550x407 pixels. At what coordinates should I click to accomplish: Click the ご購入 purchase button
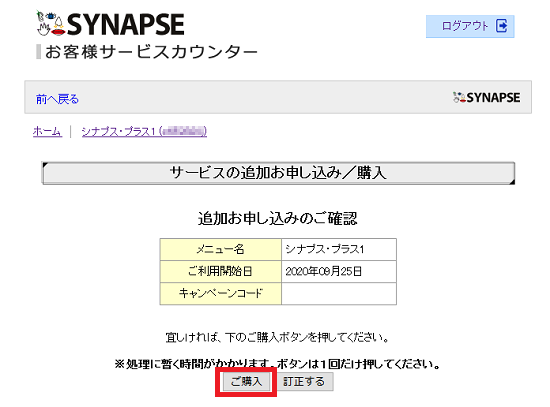point(246,381)
